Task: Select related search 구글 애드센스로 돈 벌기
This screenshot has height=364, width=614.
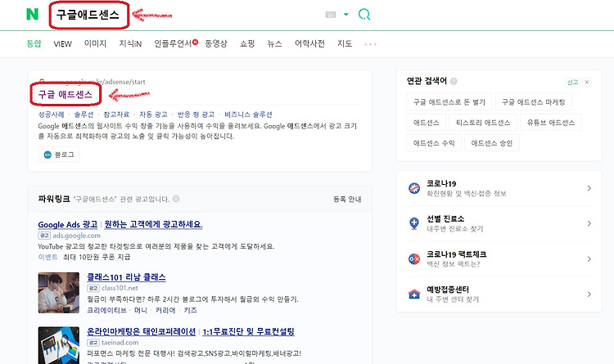Action: (449, 102)
